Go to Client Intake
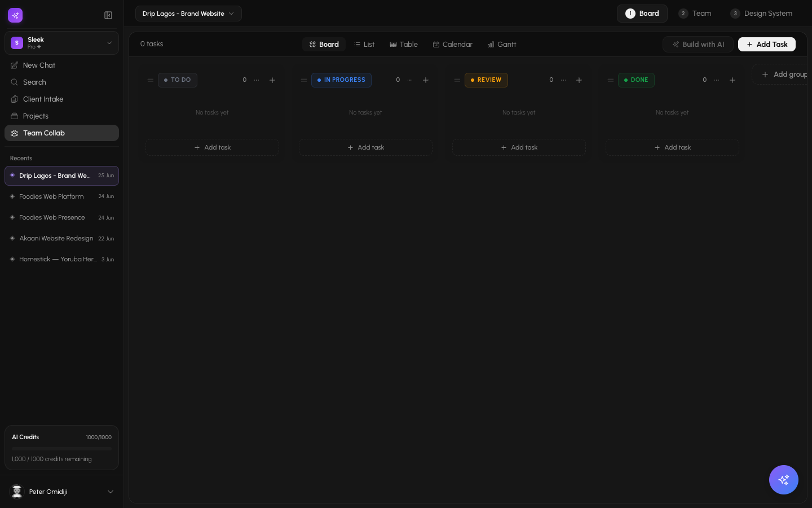The image size is (812, 508). (62, 99)
